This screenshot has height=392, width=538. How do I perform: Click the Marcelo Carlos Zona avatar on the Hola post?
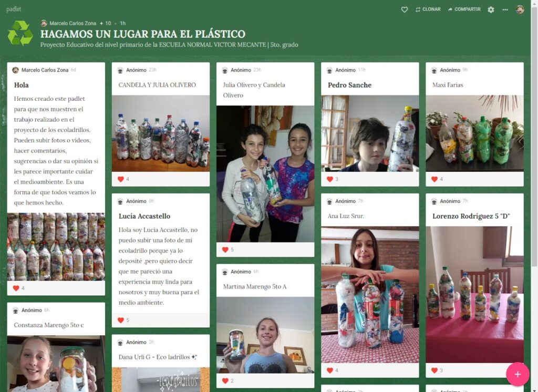point(15,70)
